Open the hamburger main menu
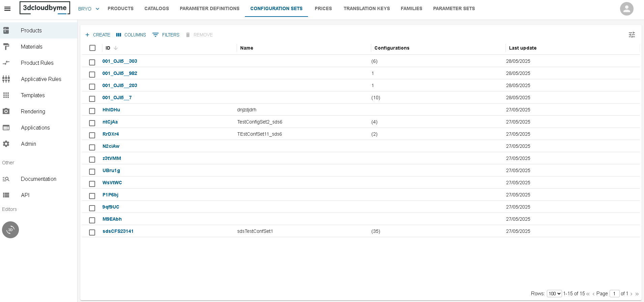 point(7,9)
